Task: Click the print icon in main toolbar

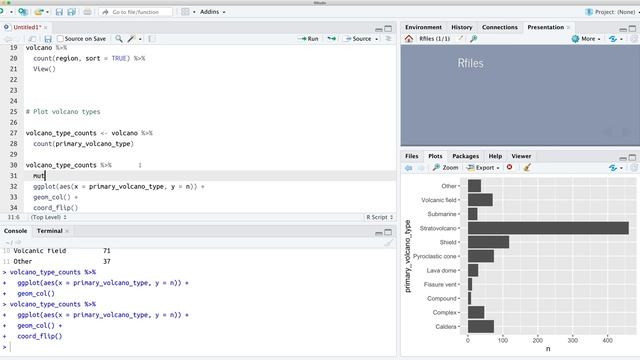Action: coord(87,12)
